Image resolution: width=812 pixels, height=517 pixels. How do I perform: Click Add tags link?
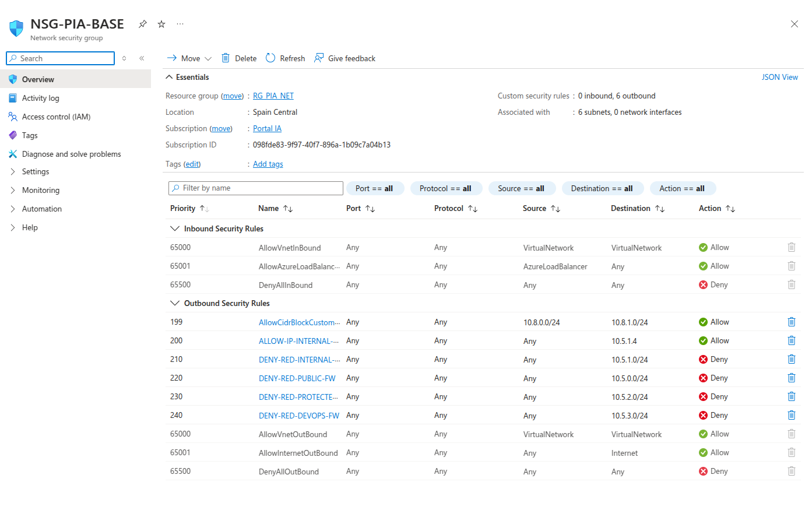coord(268,164)
